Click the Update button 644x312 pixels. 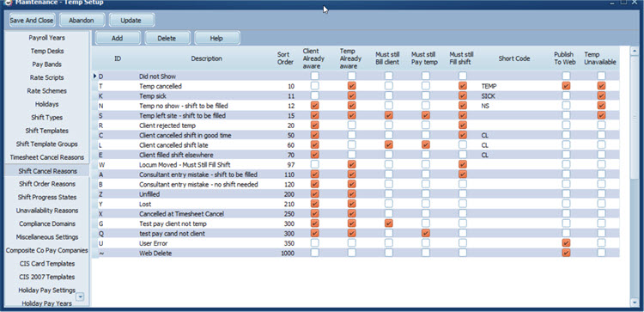click(x=131, y=20)
